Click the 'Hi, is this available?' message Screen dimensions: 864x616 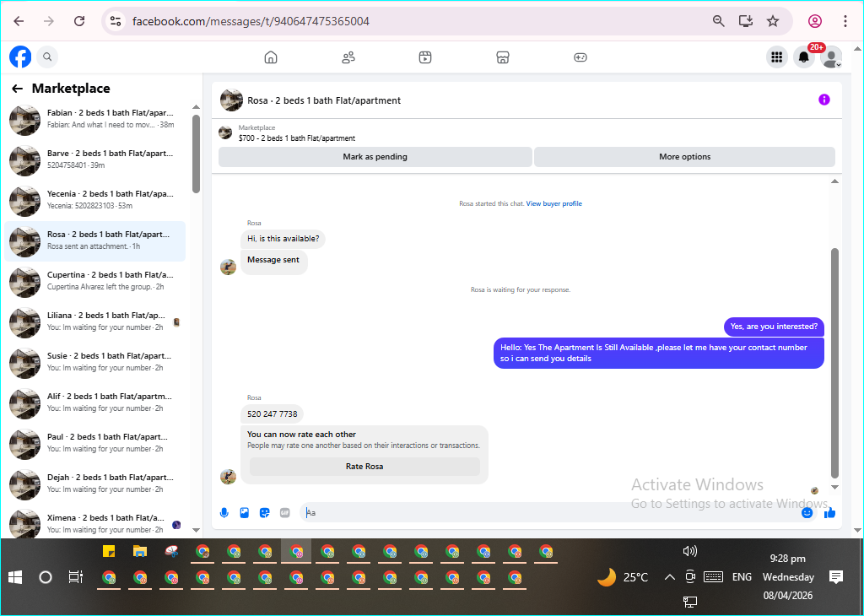283,239
